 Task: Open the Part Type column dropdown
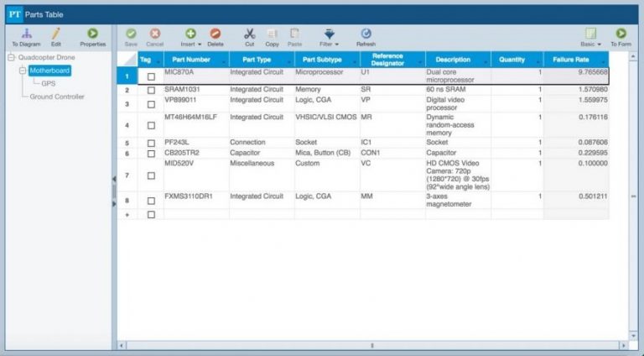pos(289,62)
